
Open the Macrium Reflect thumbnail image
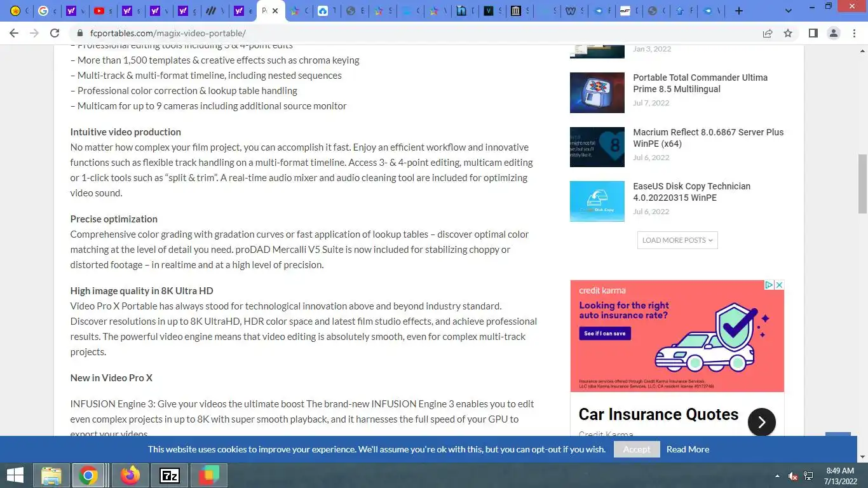click(x=597, y=147)
